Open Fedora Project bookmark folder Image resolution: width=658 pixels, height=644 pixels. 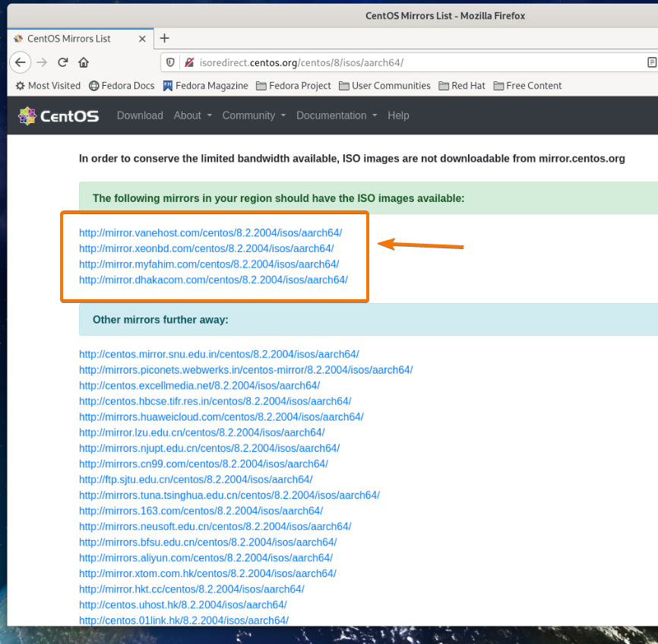coord(293,86)
